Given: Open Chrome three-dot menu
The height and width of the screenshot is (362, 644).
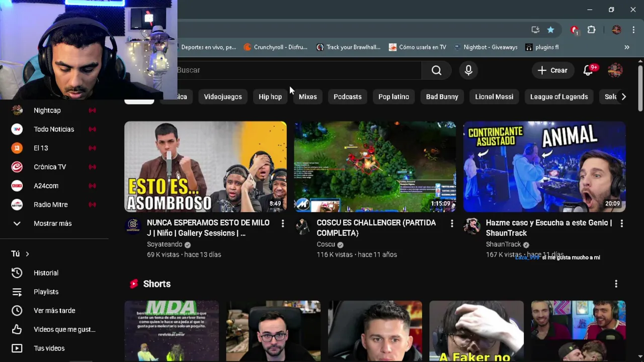Looking at the screenshot, I should tap(633, 30).
